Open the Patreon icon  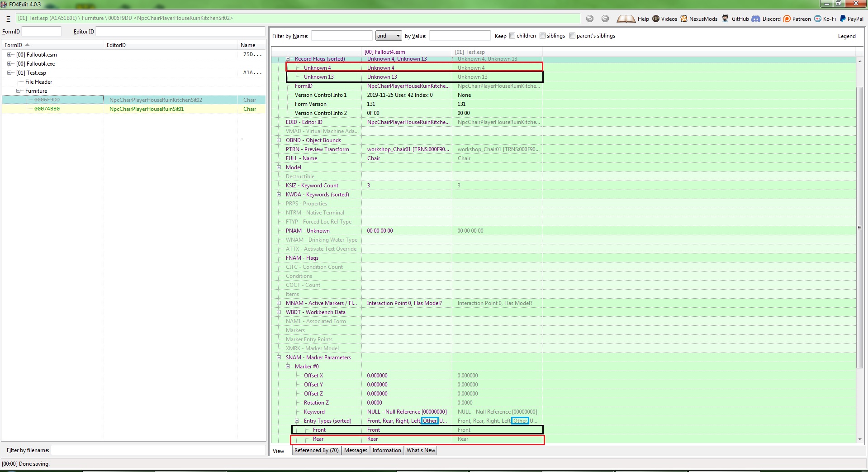[787, 19]
